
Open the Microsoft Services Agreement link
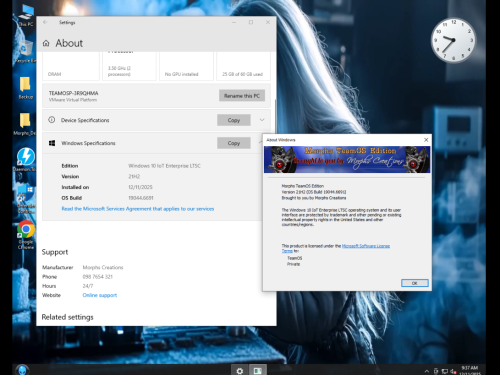pos(138,209)
